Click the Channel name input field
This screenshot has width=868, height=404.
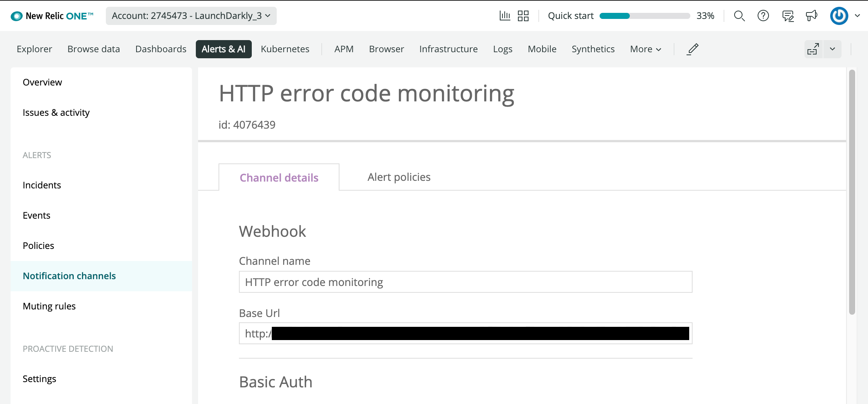pos(465,282)
